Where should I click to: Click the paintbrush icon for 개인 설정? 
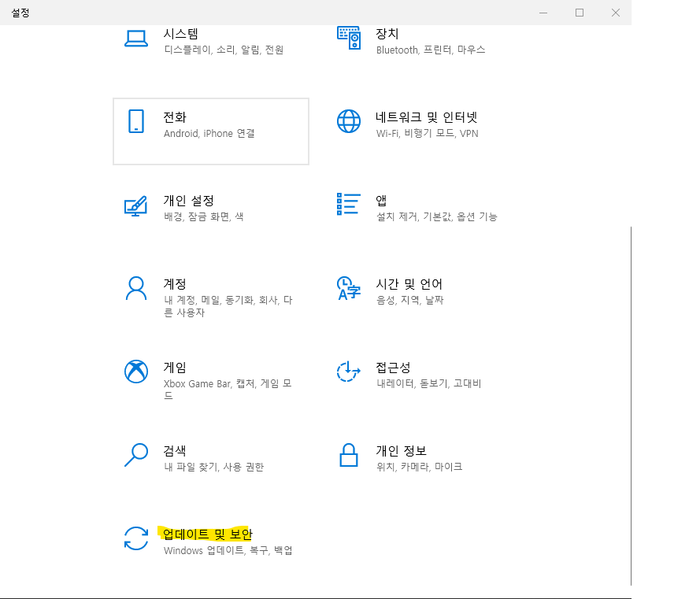click(136, 205)
